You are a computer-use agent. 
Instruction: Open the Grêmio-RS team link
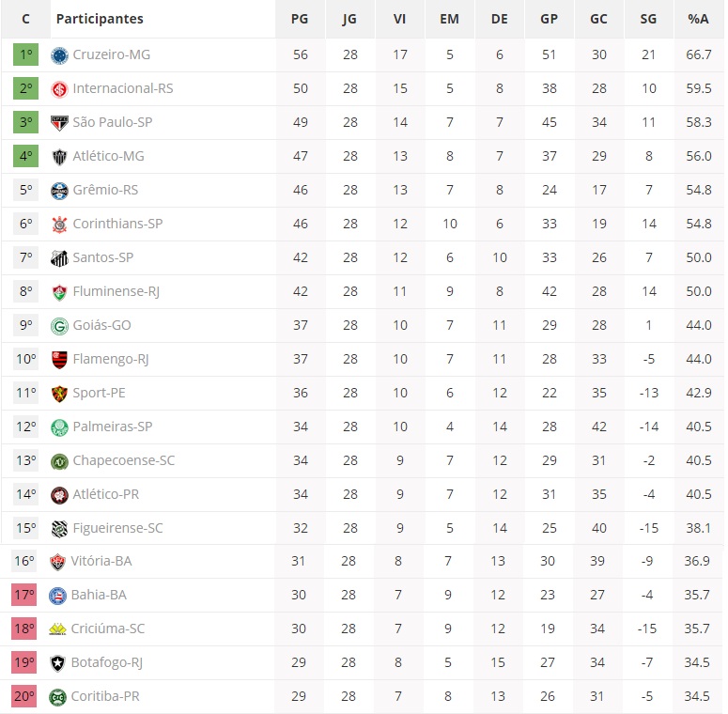coord(105,190)
